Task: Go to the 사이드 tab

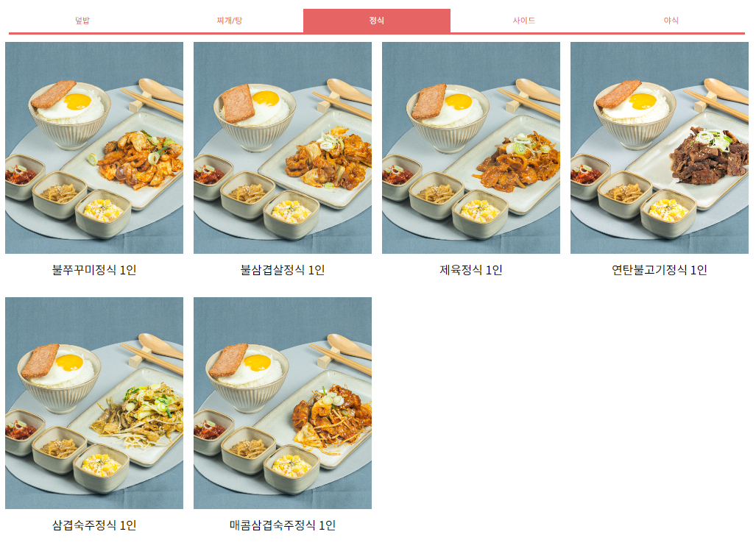Action: (x=524, y=21)
